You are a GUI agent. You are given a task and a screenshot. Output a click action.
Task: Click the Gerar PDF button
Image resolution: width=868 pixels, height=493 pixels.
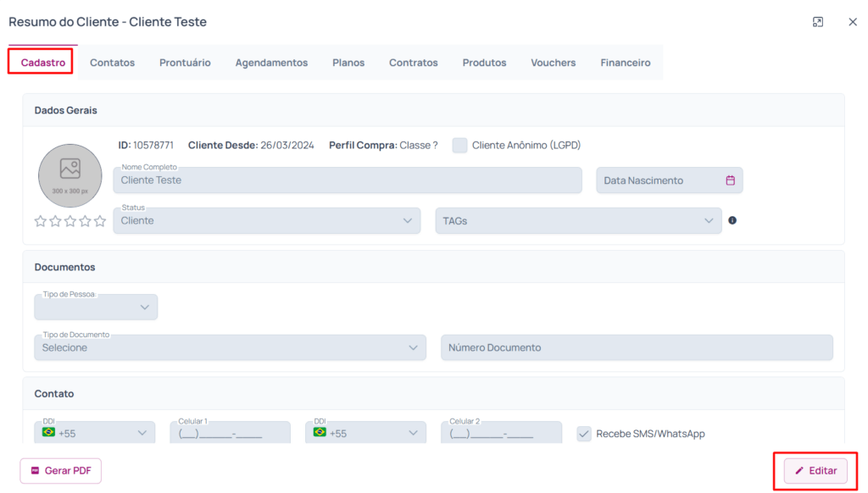(60, 471)
